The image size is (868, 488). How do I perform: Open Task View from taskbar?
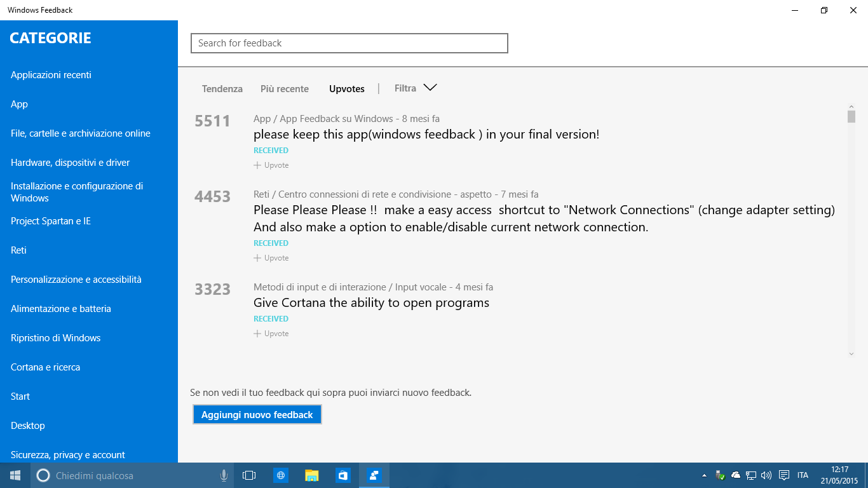tap(249, 475)
